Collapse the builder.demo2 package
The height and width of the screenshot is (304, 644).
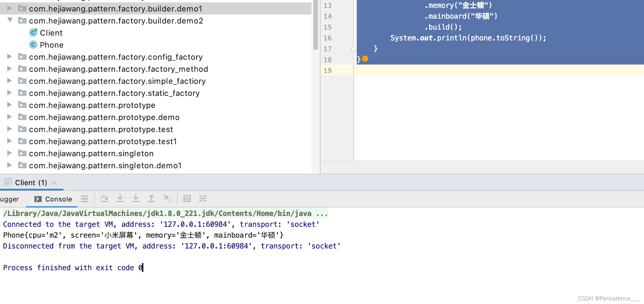point(10,20)
